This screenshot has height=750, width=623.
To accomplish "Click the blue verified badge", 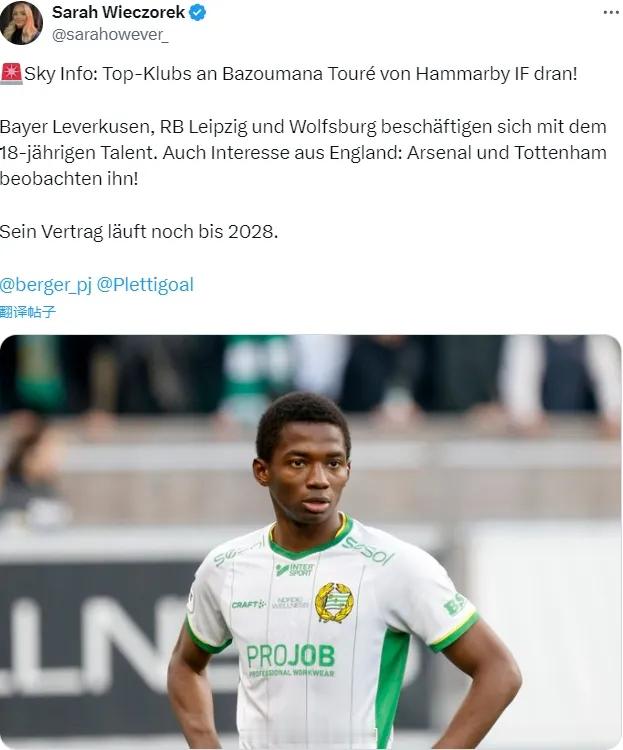I will click(x=197, y=12).
